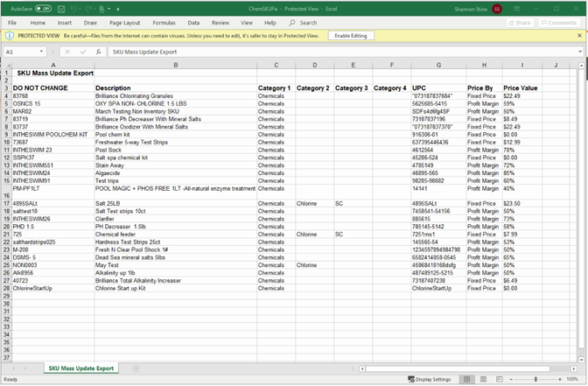The width and height of the screenshot is (588, 386).
Task: Click zoom out minus button
Action: pyautogui.click(x=510, y=380)
